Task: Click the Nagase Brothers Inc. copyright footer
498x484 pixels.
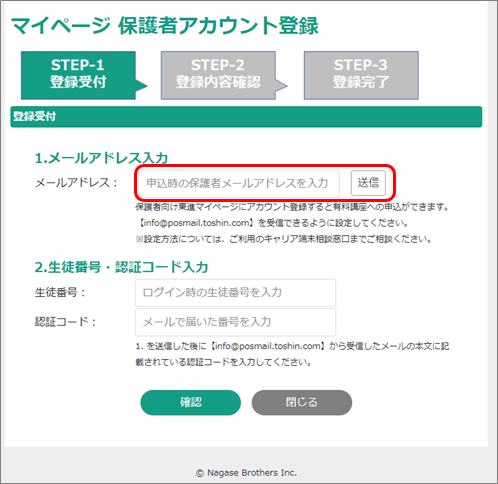Action: click(246, 473)
